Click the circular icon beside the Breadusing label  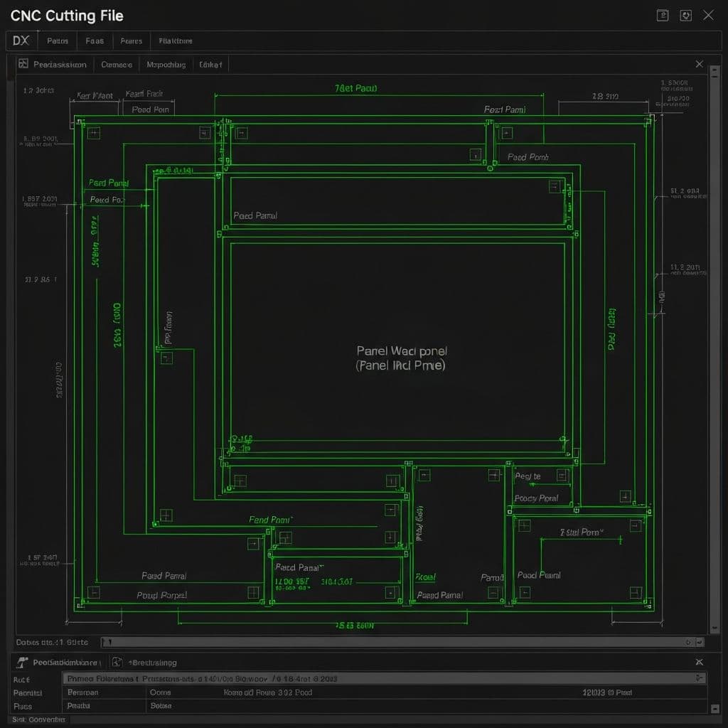coord(116,662)
